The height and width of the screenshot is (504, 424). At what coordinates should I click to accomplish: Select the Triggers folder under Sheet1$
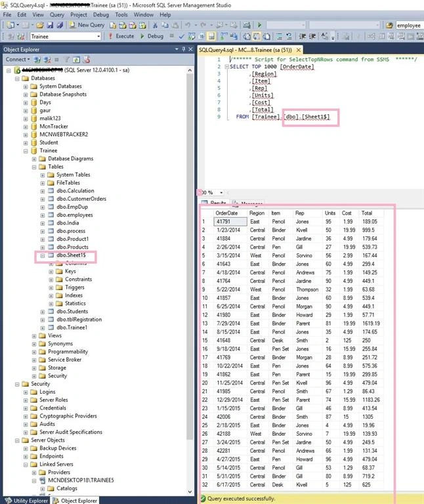coord(75,287)
